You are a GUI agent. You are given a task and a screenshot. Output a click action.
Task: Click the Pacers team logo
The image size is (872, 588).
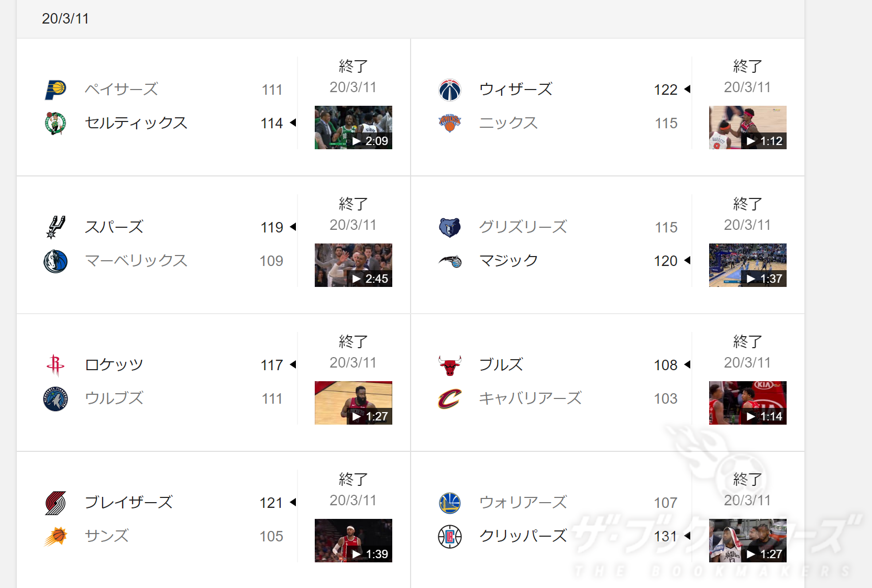(x=57, y=89)
